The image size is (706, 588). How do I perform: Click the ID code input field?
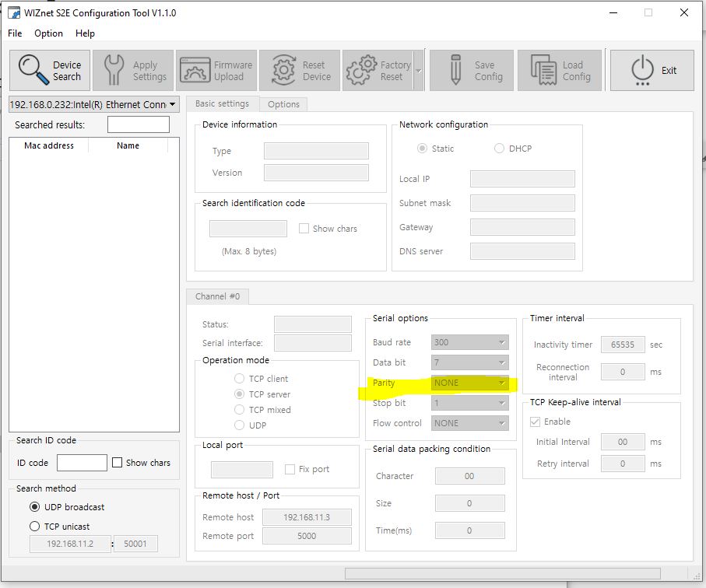[82, 463]
